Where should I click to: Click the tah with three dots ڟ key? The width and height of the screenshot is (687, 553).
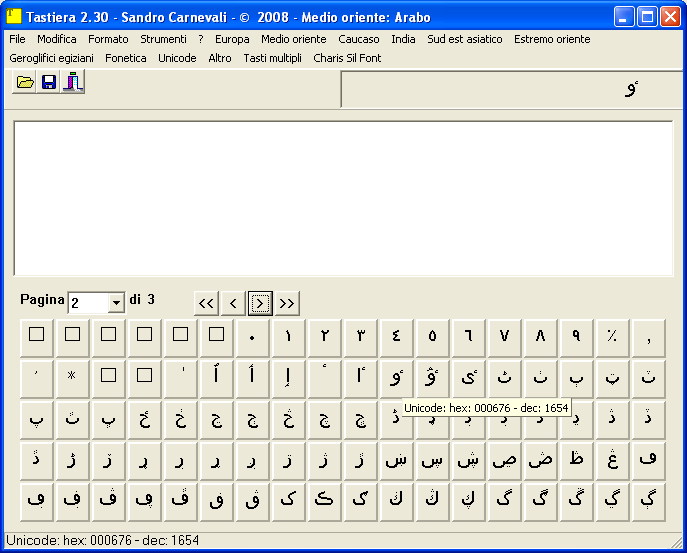click(x=576, y=461)
